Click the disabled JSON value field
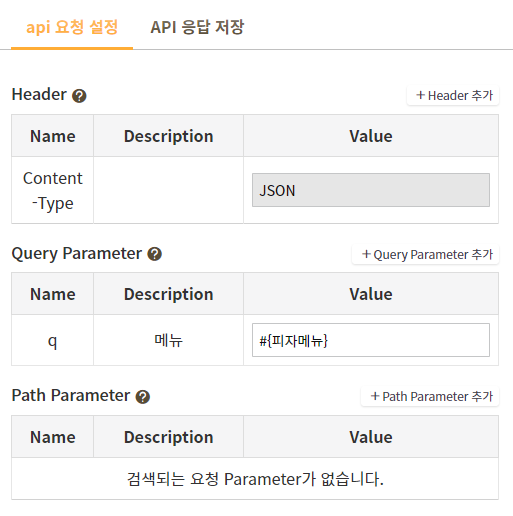This screenshot has width=513, height=516. coord(371,190)
